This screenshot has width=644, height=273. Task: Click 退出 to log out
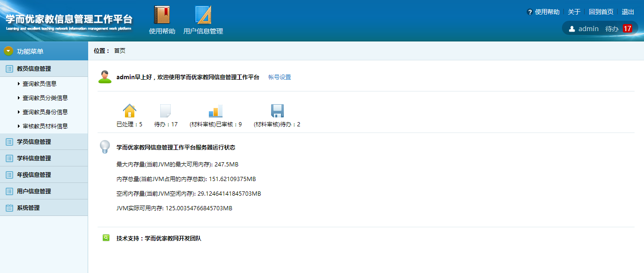[628, 12]
